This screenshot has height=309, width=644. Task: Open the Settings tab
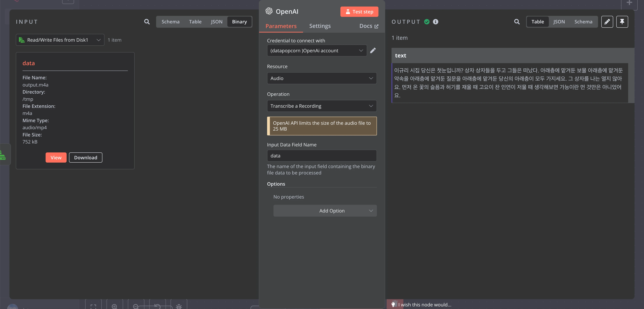[x=320, y=26]
